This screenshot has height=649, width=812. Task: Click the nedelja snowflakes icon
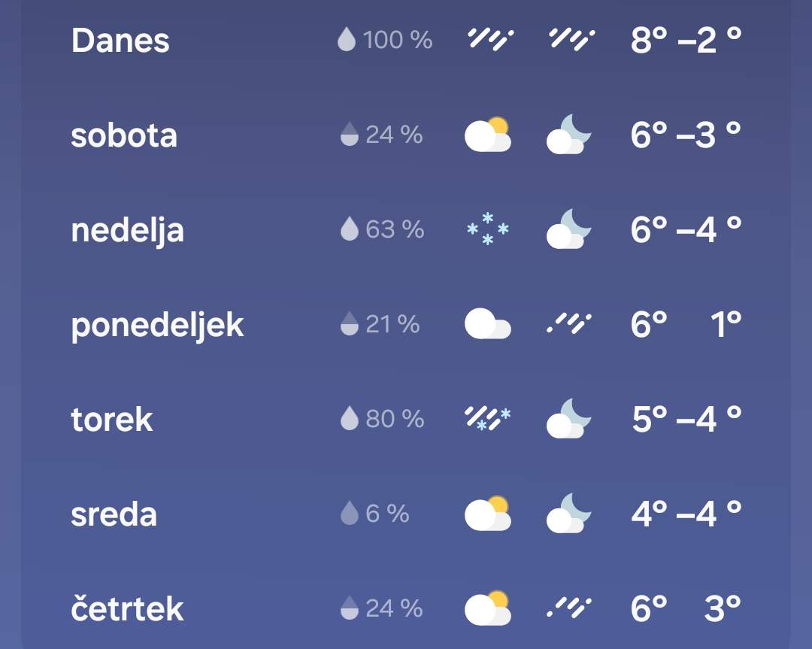tap(488, 229)
